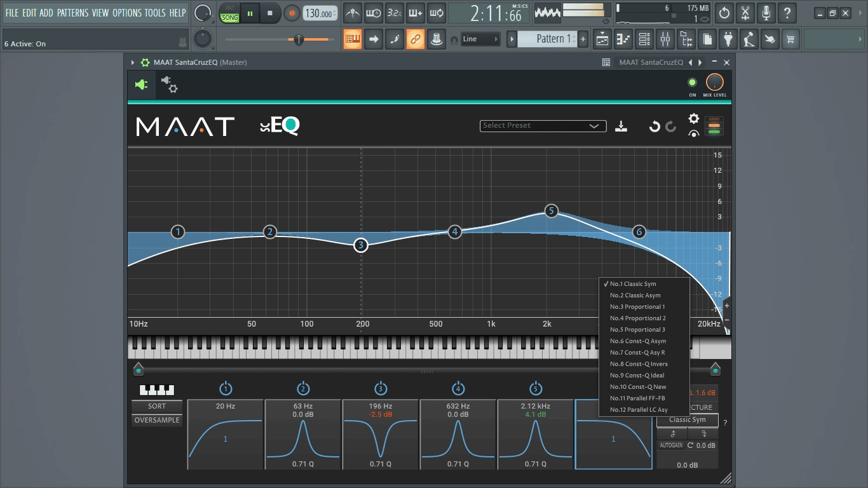The height and width of the screenshot is (488, 868).
Task: Select EQ band node 1 on graph
Action: (179, 232)
